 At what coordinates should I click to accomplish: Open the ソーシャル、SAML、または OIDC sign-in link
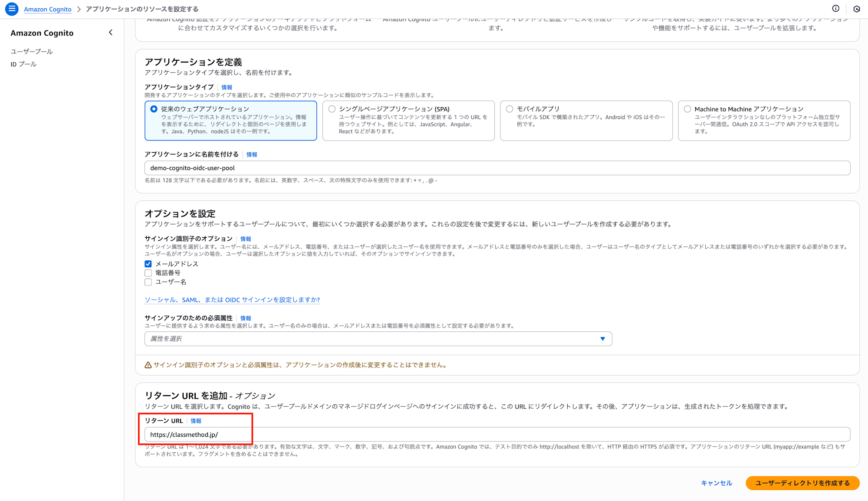(x=232, y=300)
